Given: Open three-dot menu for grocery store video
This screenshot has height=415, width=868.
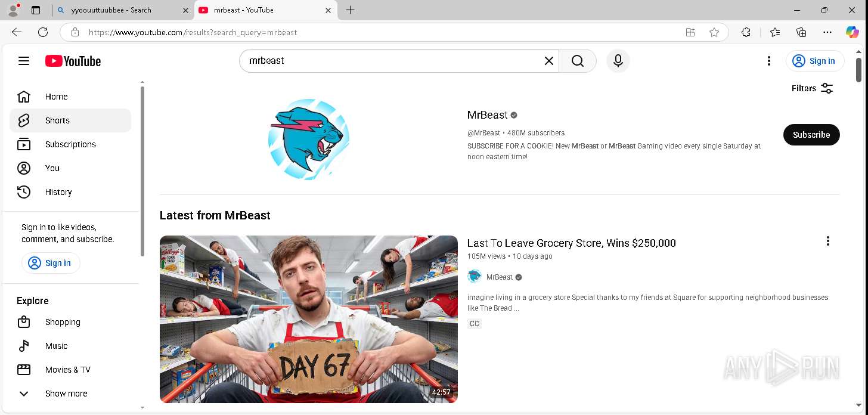Looking at the screenshot, I should [x=827, y=241].
